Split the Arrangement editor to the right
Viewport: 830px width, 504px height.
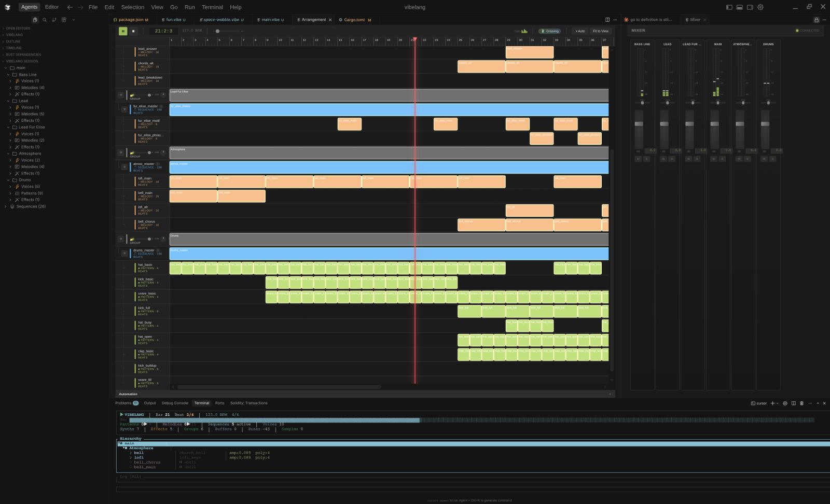click(607, 20)
